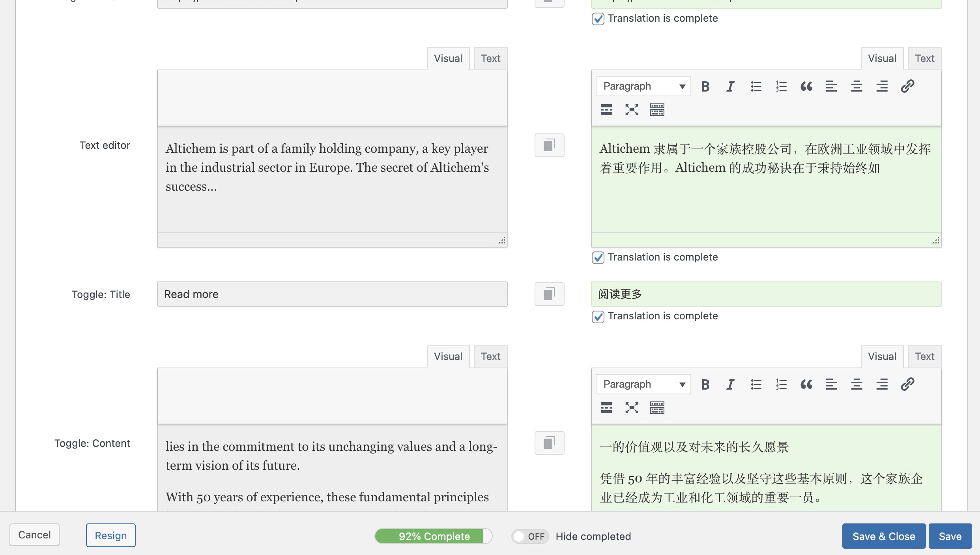
Task: Apply blockquote in Text editor translation toolbar
Action: (x=806, y=86)
